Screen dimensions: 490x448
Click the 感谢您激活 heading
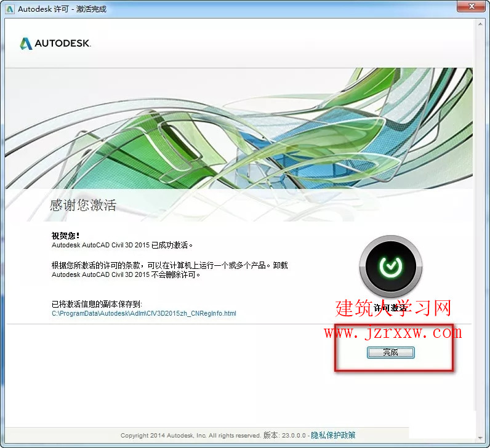click(x=83, y=206)
